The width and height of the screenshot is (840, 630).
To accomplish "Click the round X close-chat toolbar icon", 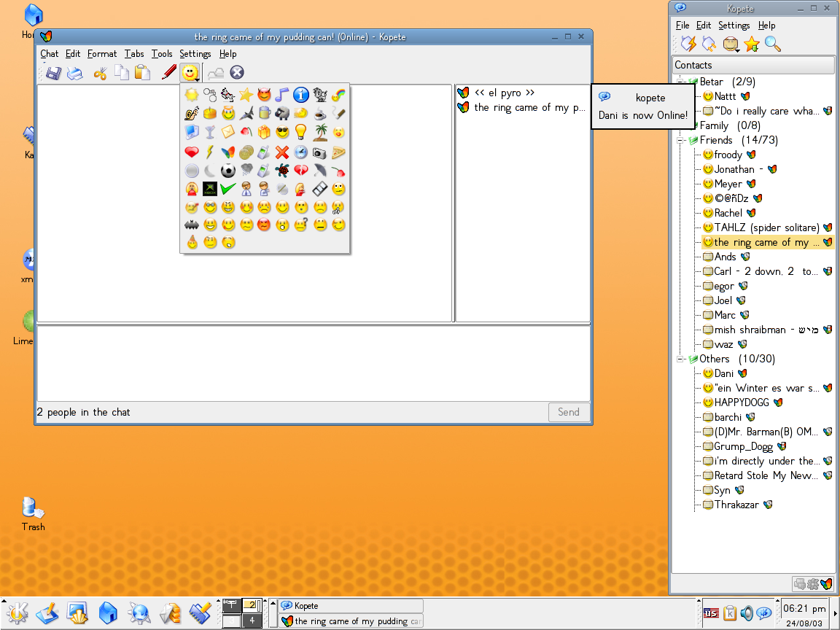I will (x=237, y=72).
